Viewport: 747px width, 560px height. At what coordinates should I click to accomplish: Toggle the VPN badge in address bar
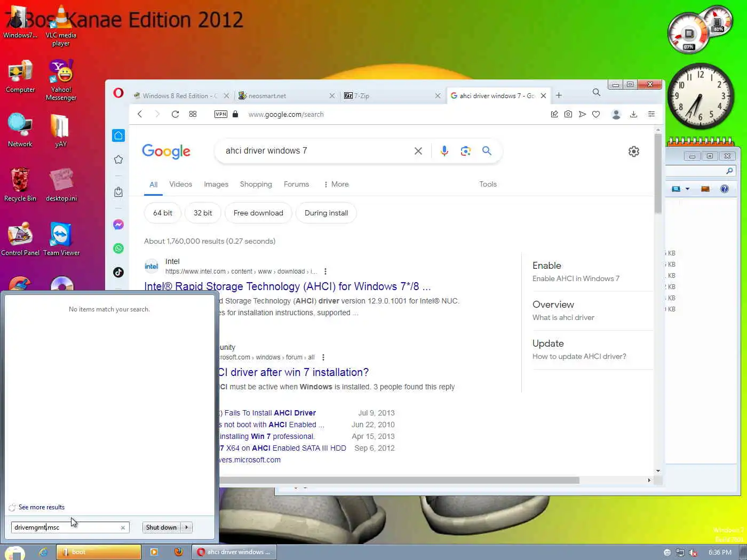(x=221, y=114)
